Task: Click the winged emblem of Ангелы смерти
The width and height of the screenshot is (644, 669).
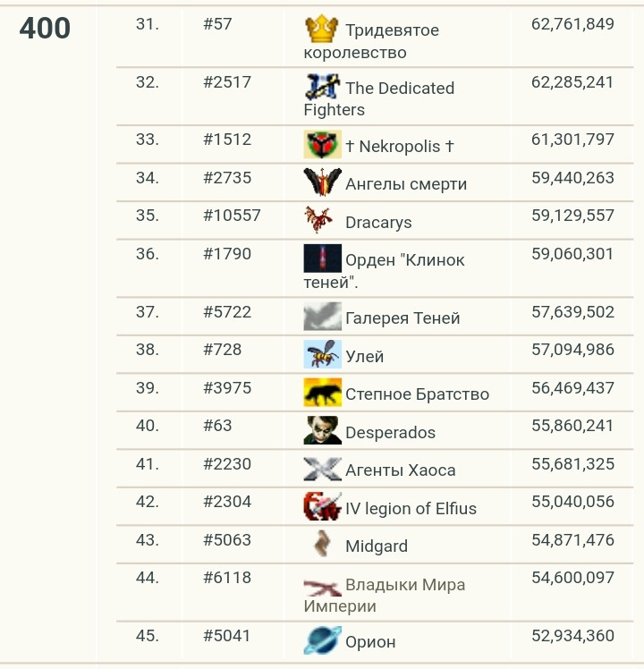Action: point(322,183)
